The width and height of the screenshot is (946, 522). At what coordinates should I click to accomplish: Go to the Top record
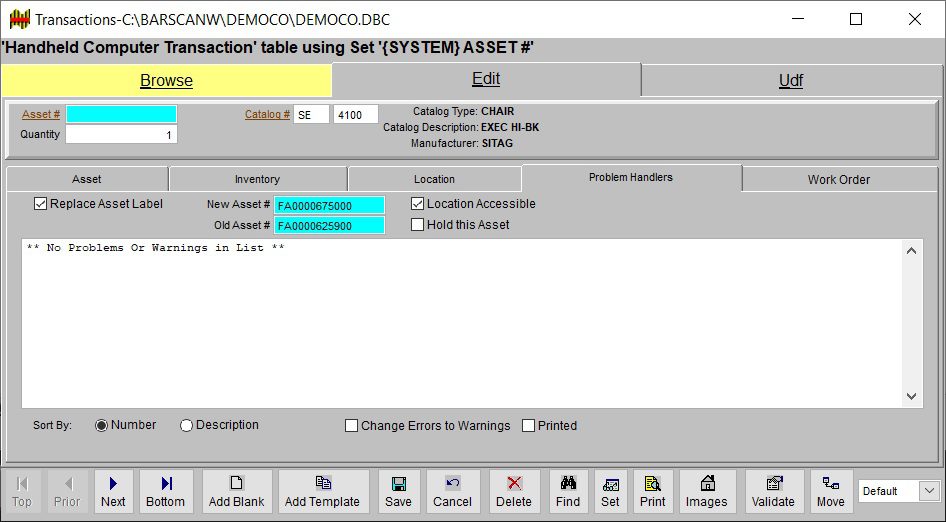pyautogui.click(x=22, y=492)
